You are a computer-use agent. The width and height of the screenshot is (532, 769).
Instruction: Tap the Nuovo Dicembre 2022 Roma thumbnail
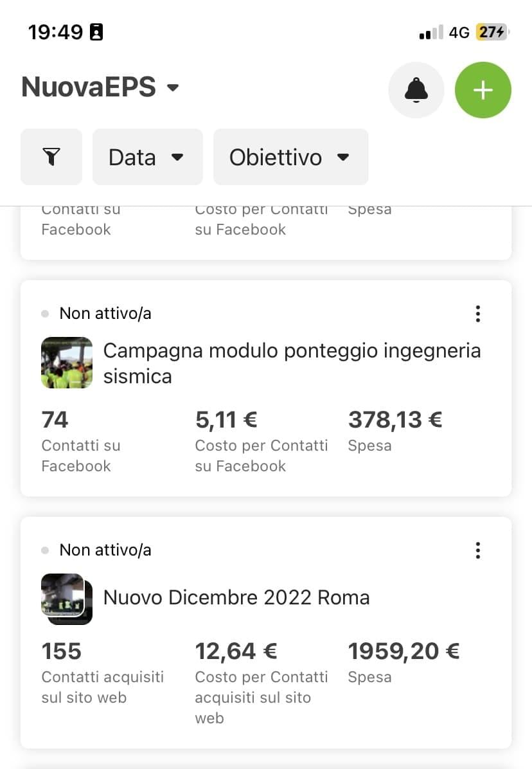pyautogui.click(x=67, y=599)
